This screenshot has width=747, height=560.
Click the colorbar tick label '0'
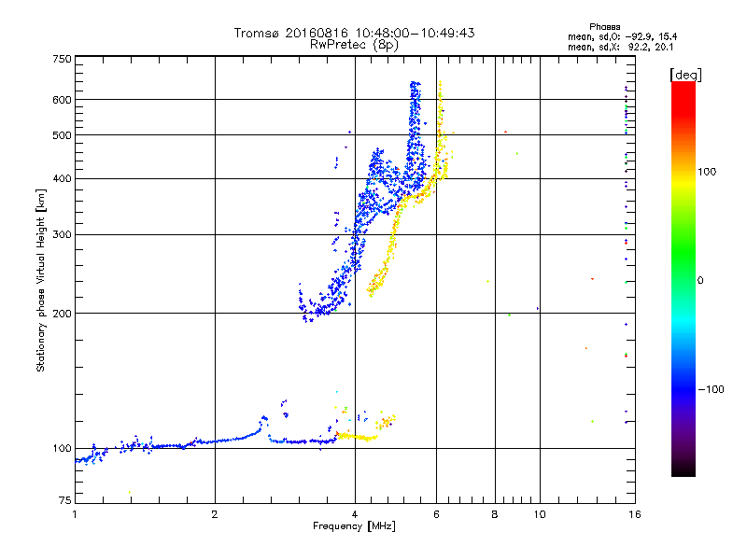point(700,281)
